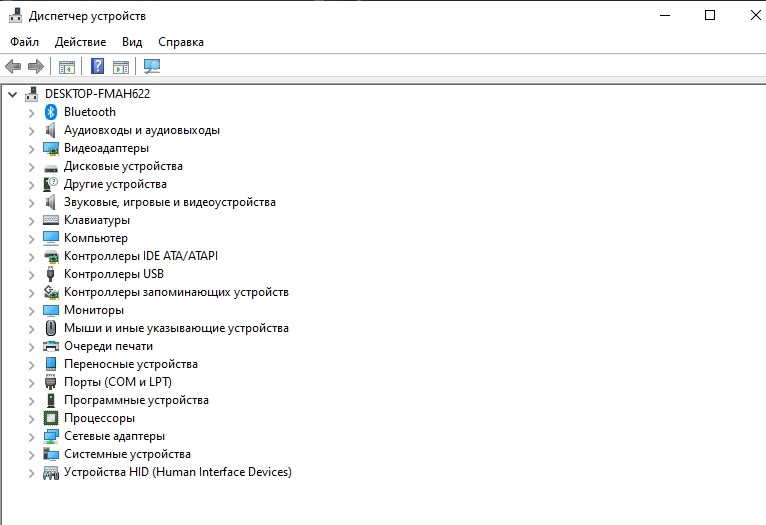
Task: Click the Переносные устройства icon
Action: point(51,364)
